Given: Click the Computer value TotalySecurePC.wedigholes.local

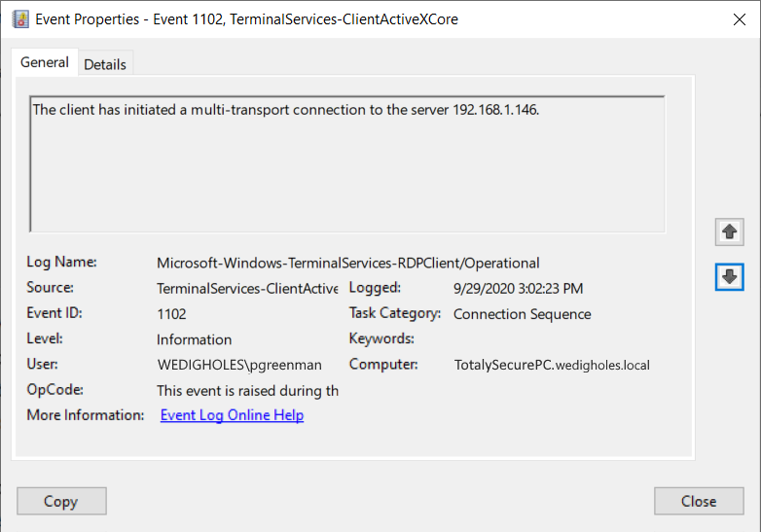Looking at the screenshot, I should [x=552, y=365].
